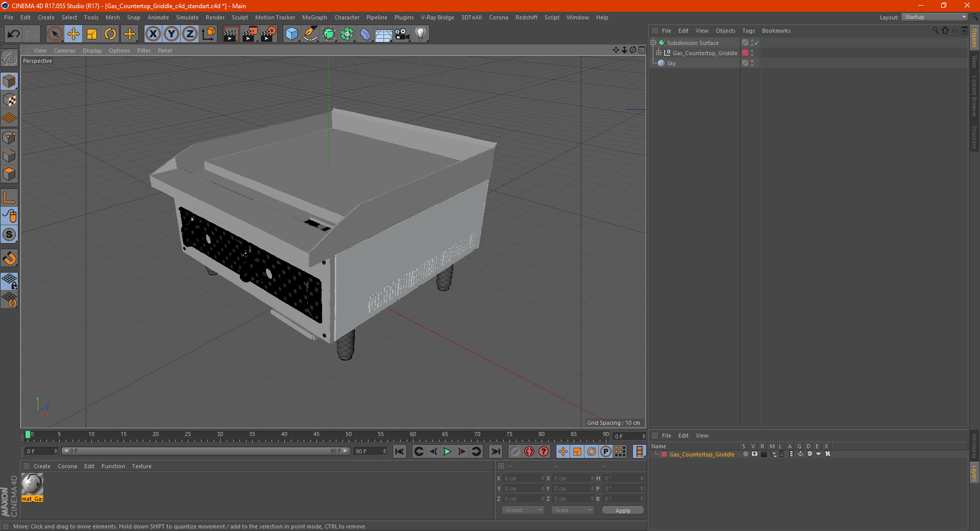Switch to Content Browser side tab
The width and height of the screenshot is (980, 531).
point(974,96)
